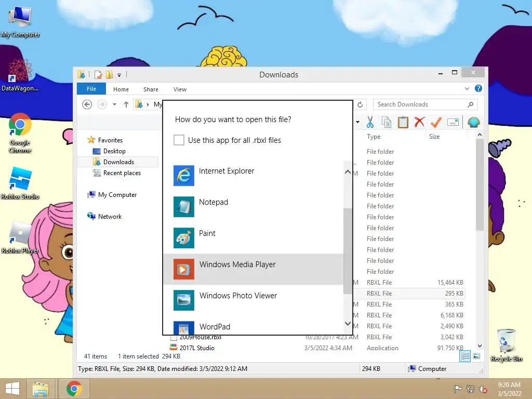
Task: Select the 2017L Studio application file
Action: pyautogui.click(x=197, y=348)
